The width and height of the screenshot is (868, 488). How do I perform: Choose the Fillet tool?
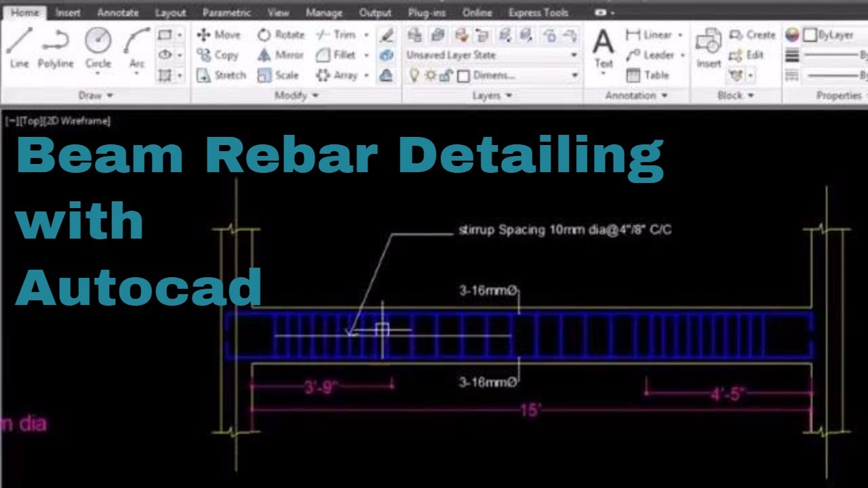336,55
